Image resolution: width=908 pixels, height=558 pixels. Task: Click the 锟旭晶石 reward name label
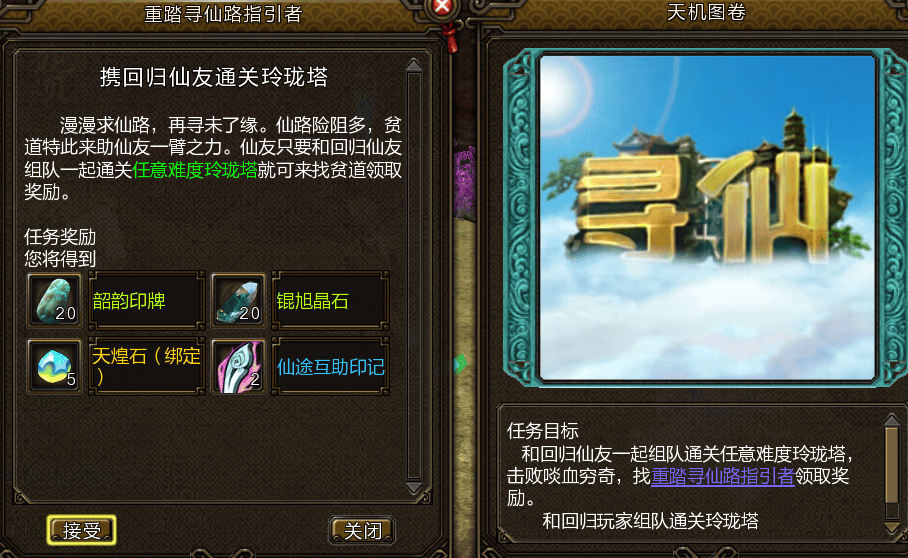pyautogui.click(x=313, y=301)
